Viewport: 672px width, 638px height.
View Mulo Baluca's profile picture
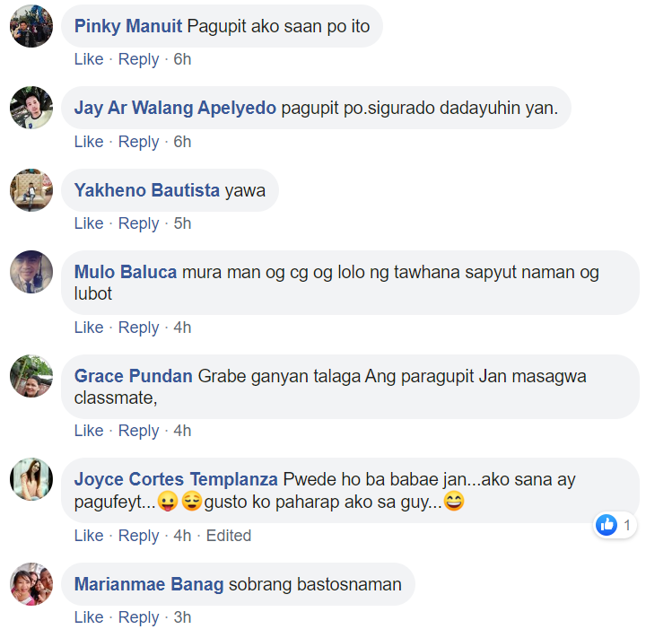[31, 272]
